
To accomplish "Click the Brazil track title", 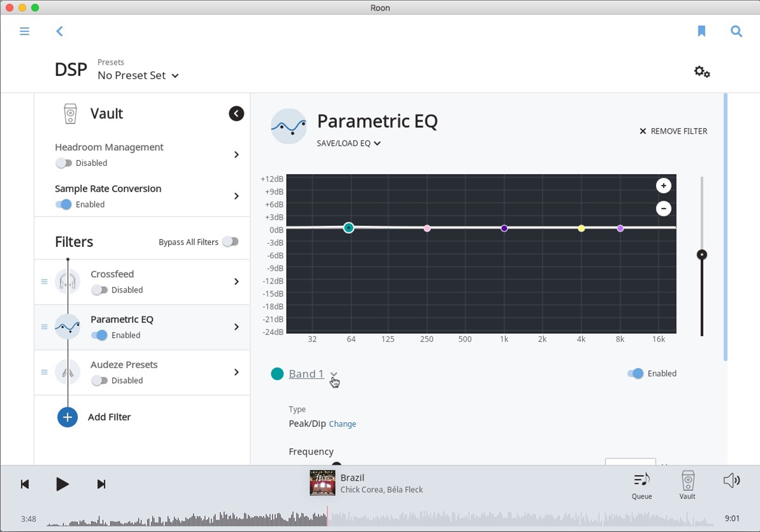I will [x=353, y=478].
